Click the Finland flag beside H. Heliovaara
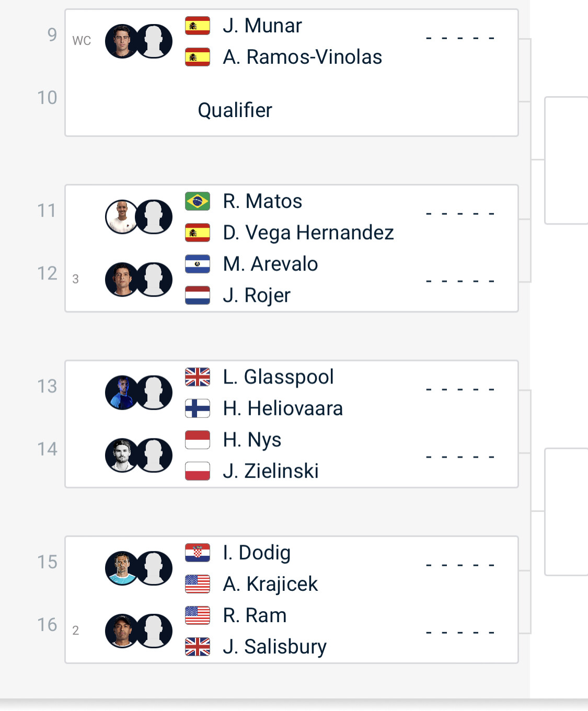The width and height of the screenshot is (588, 711). coord(198,408)
